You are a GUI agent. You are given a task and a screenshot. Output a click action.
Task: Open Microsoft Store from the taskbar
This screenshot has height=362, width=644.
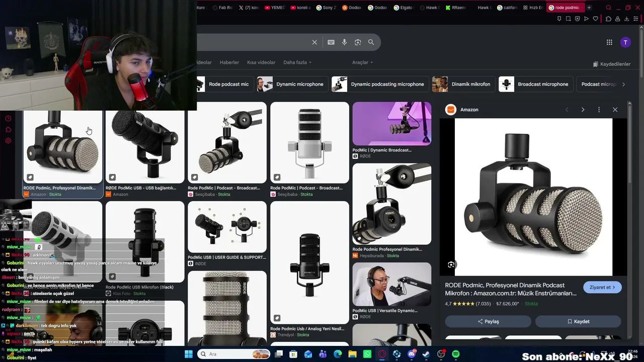[x=293, y=354]
